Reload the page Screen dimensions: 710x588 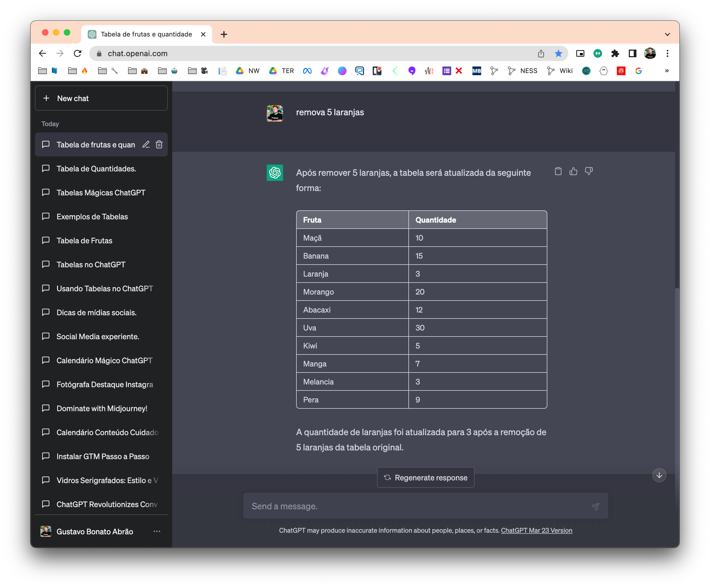[77, 53]
